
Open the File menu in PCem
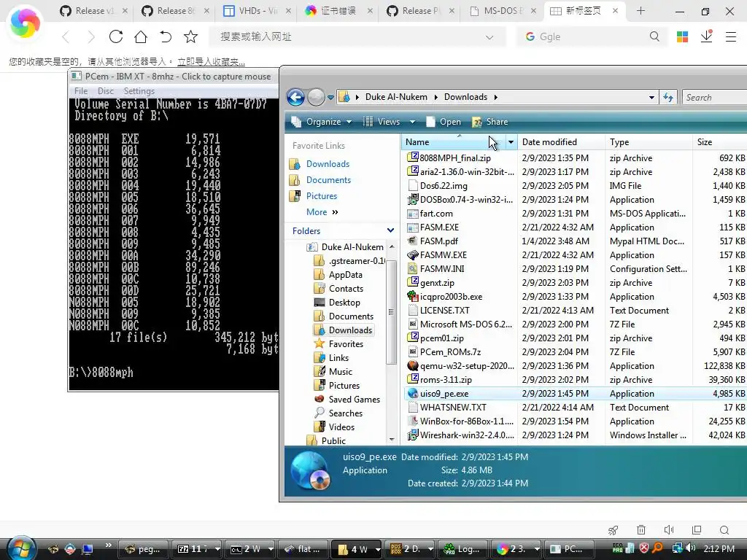click(x=81, y=91)
